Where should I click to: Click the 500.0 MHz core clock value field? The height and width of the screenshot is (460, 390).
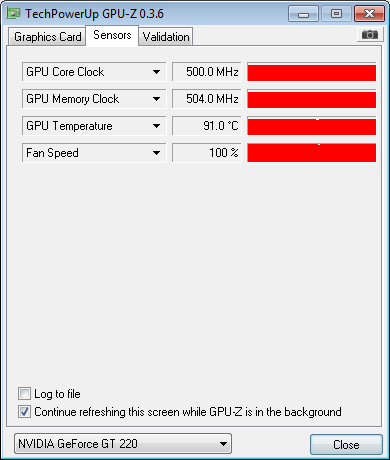(207, 72)
